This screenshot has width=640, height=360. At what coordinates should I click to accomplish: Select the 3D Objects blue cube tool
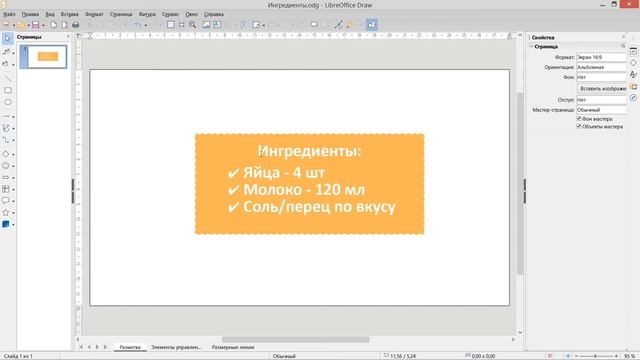pos(6,224)
